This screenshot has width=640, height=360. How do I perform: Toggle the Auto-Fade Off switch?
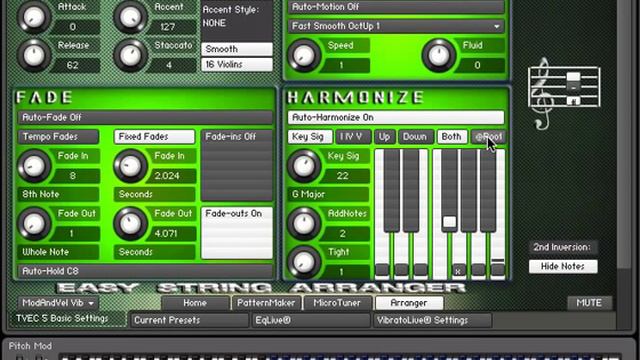coord(145,118)
